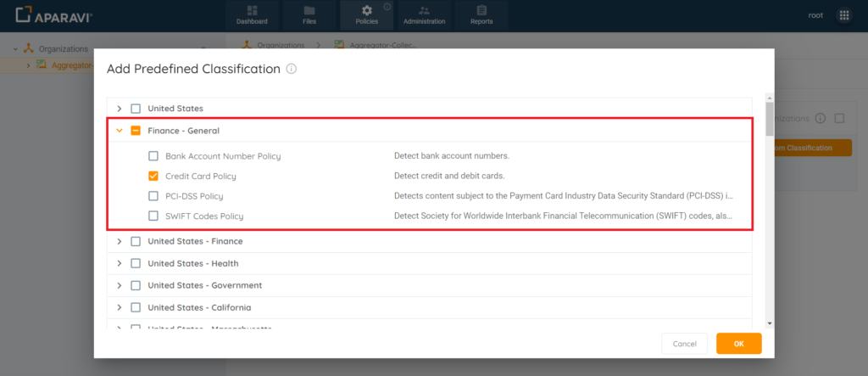This screenshot has height=376, width=868.
Task: Open the Reports clipboard icon
Action: click(481, 10)
